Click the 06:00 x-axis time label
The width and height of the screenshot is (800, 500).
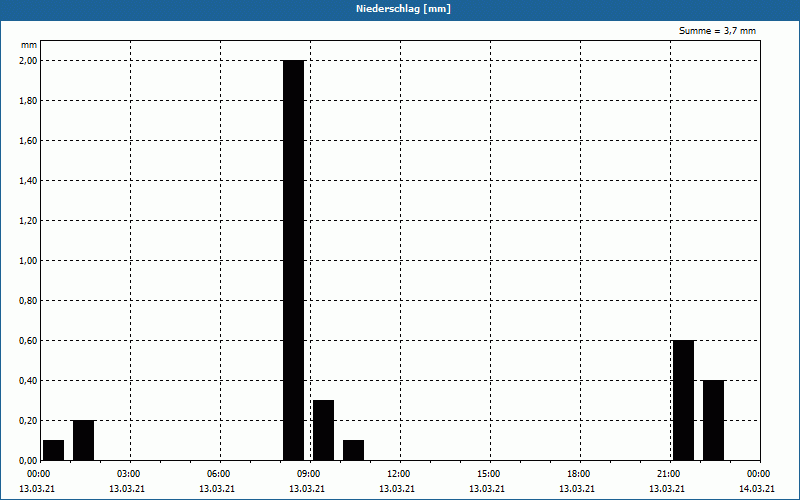pyautogui.click(x=218, y=474)
